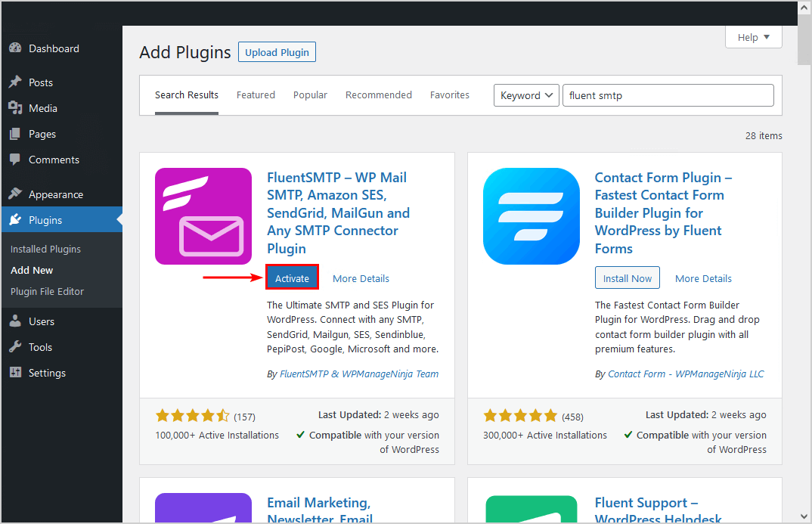
Task: Open Email Marketing plugin title link
Action: pos(320,510)
